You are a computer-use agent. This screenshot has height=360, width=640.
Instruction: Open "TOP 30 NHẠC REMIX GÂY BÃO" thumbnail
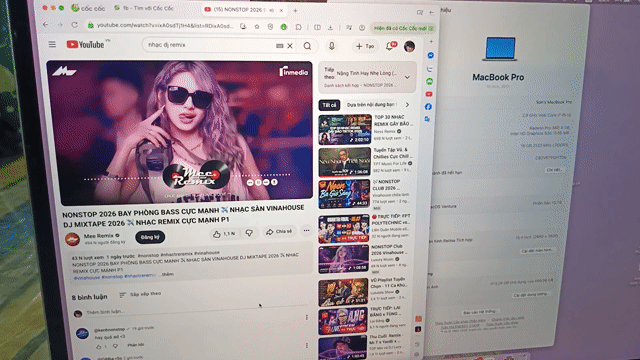pyautogui.click(x=345, y=129)
